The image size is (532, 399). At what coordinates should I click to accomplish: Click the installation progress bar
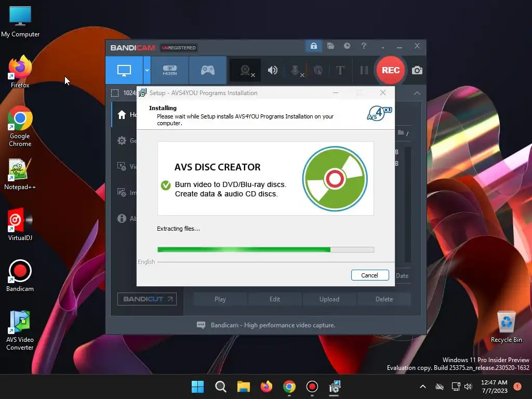click(265, 250)
